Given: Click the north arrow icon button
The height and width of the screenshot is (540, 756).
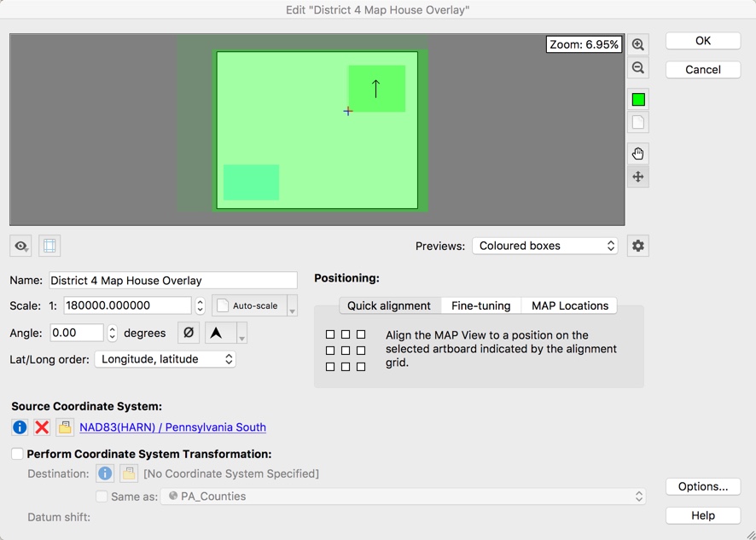Looking at the screenshot, I should click(221, 333).
